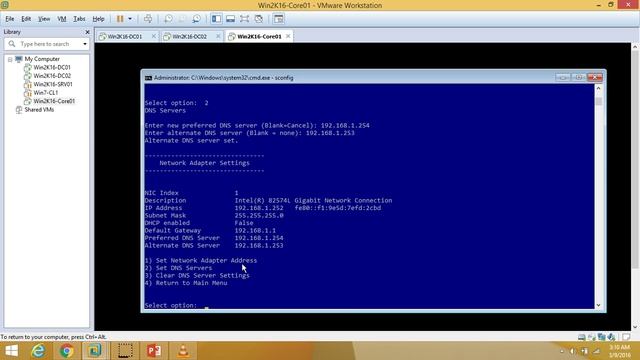Switch to the Win2K16-DC02 tab

pos(189,36)
